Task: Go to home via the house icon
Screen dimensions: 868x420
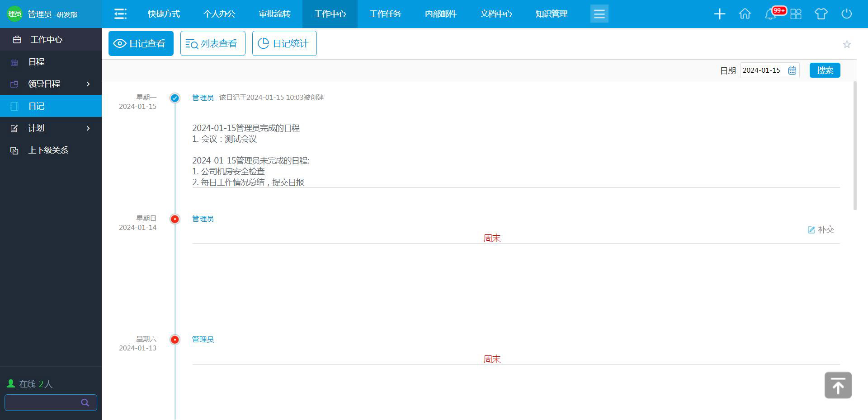Action: click(x=745, y=14)
